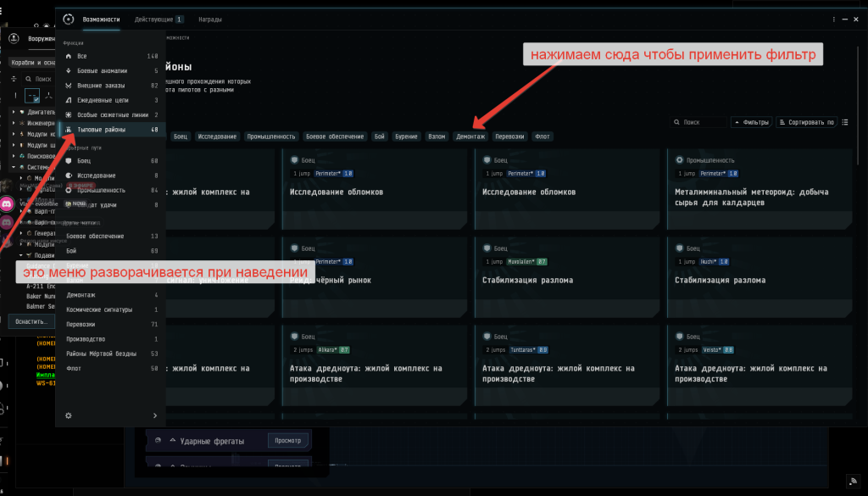Enable the 'Флот' filter chip
This screenshot has height=496, width=868.
[x=542, y=136]
